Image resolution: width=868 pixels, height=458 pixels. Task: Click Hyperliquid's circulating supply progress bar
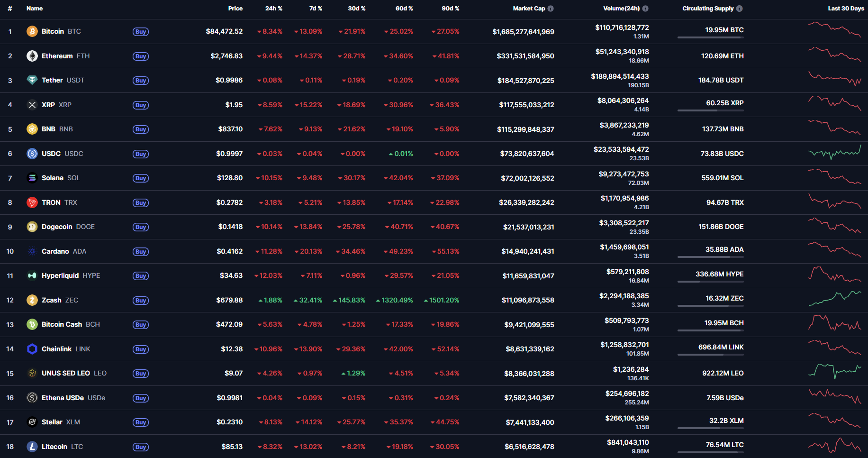click(x=711, y=282)
